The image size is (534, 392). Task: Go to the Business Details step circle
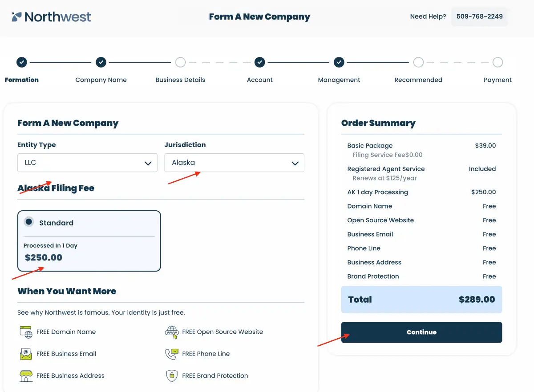coord(180,62)
